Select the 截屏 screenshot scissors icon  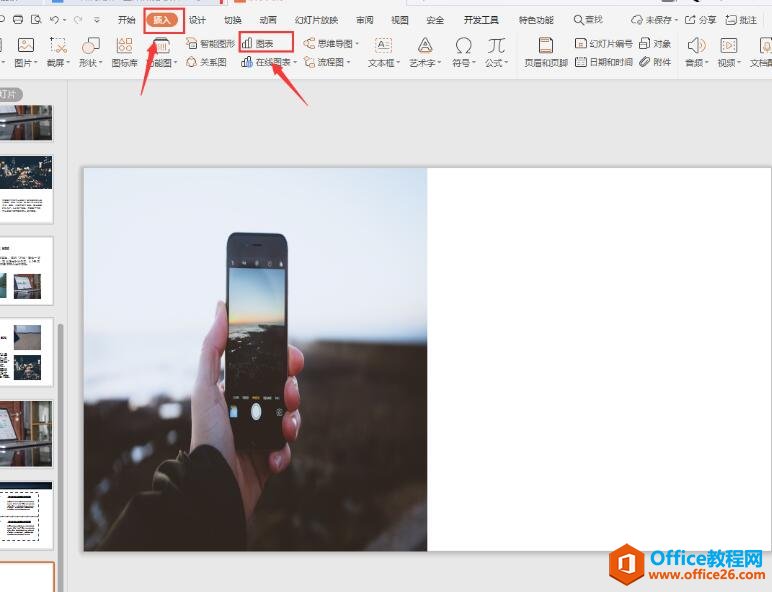click(59, 46)
